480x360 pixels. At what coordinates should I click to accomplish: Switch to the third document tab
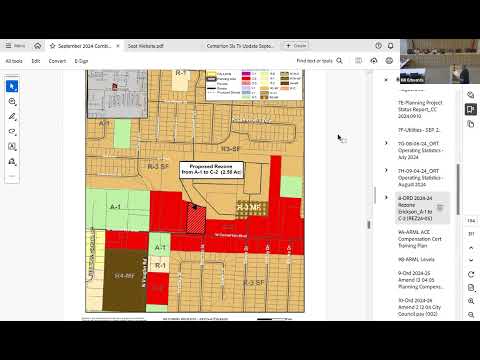(240, 46)
